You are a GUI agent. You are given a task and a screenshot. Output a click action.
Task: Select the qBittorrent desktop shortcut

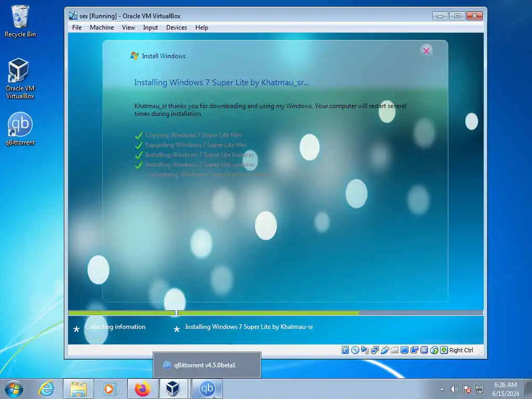(x=20, y=129)
